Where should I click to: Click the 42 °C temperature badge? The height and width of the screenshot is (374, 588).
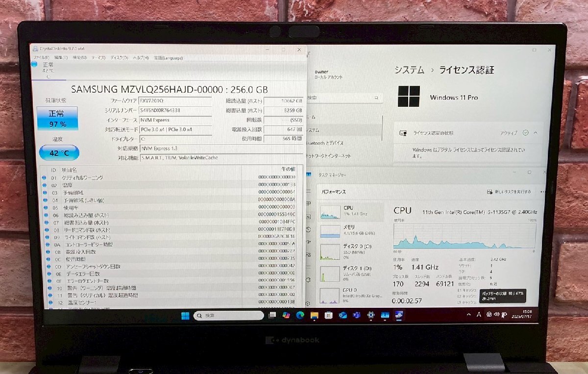click(59, 153)
